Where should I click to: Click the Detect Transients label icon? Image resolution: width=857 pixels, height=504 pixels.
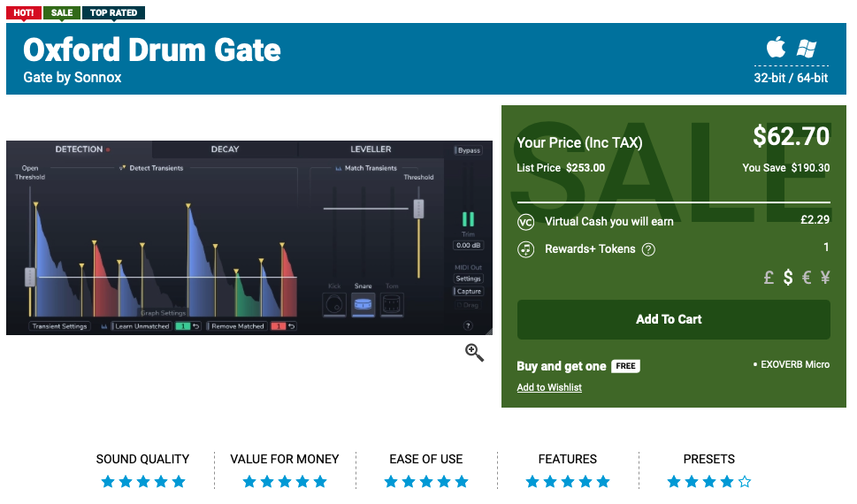122,168
